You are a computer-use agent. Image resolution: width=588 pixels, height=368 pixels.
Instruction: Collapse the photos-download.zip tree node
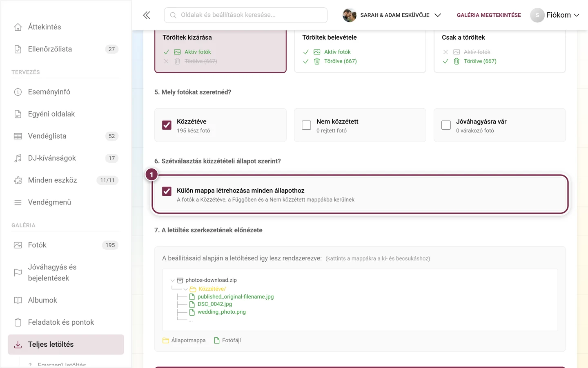click(173, 280)
